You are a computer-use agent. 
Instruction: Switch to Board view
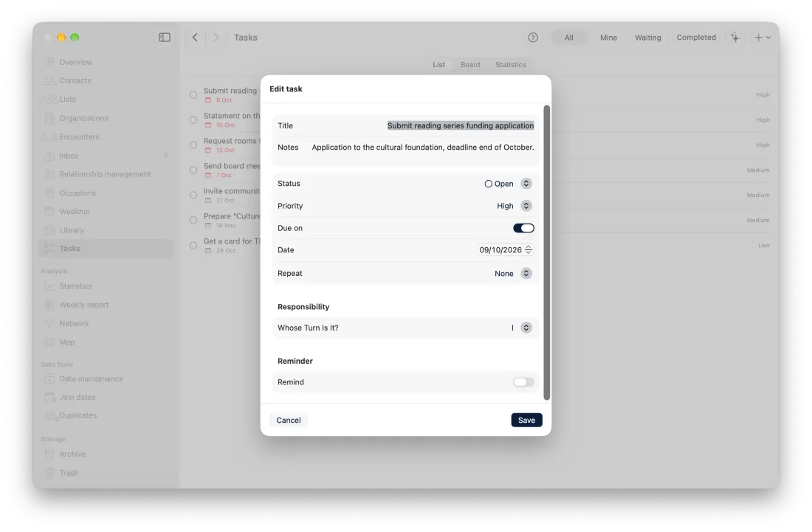pyautogui.click(x=470, y=65)
